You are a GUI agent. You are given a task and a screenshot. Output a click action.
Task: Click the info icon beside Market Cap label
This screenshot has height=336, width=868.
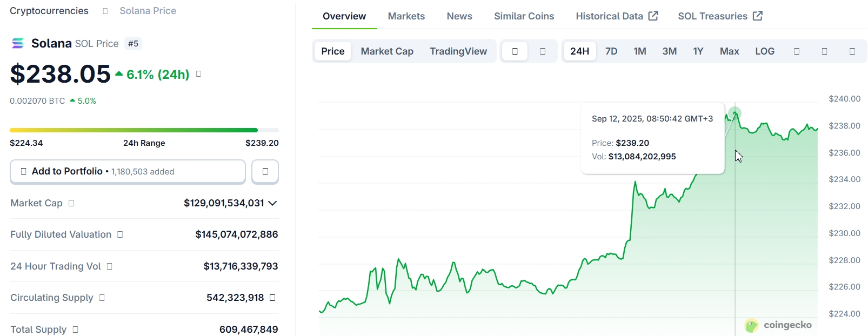pyautogui.click(x=71, y=203)
